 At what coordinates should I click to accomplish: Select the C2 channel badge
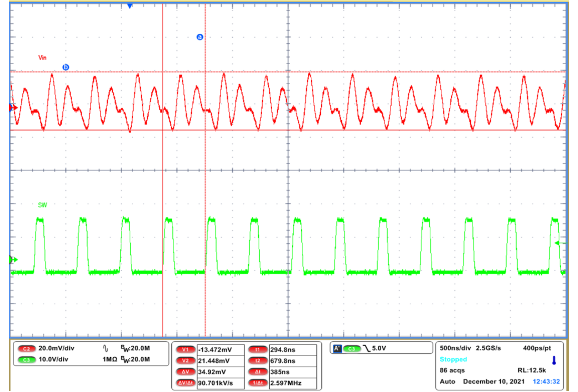[x=27, y=348]
